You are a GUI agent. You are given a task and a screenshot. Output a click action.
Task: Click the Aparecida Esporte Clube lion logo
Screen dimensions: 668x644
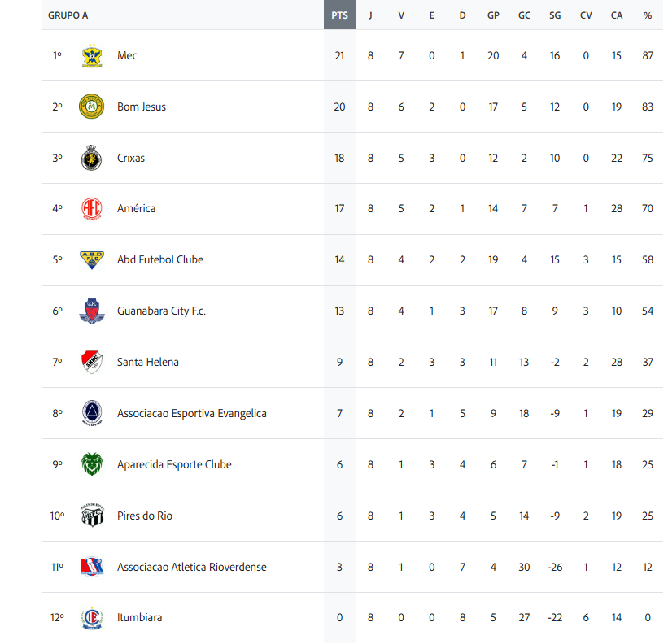92,464
